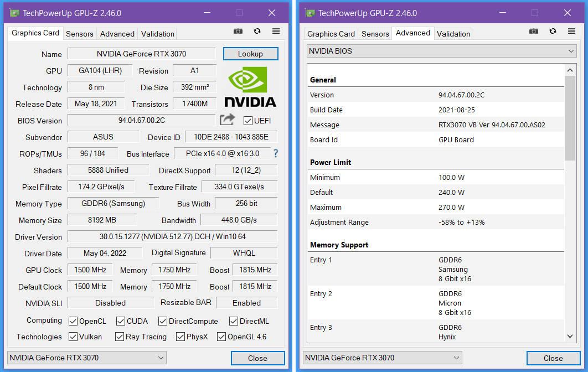Open the NVIDIA BIOS dropdown in right window
The width and height of the screenshot is (588, 372).
(x=441, y=51)
